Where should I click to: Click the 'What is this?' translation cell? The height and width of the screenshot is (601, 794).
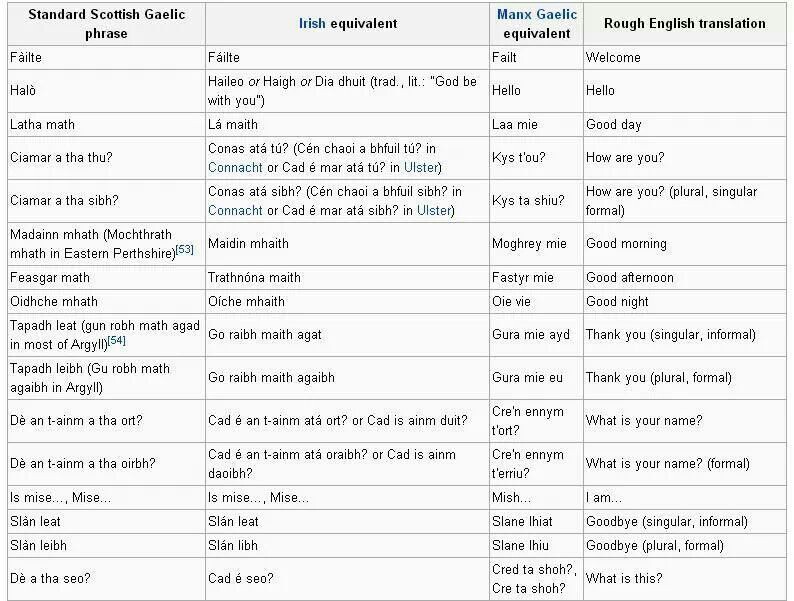pos(624,578)
